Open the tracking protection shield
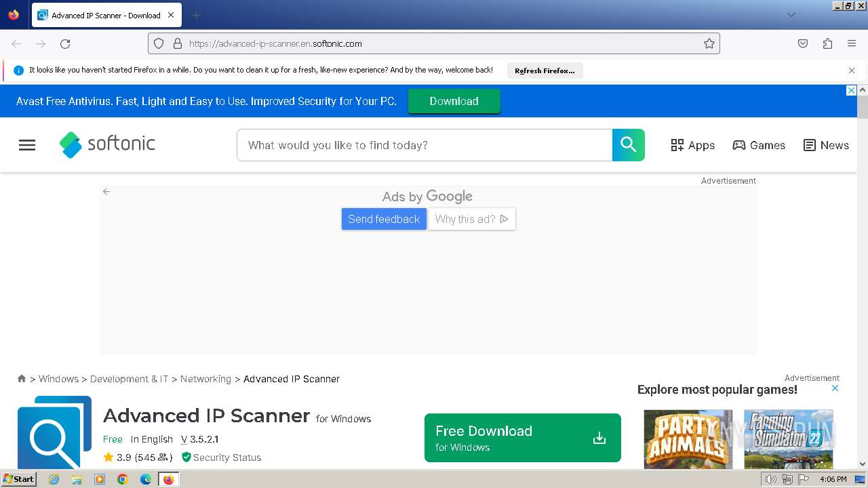Screen dimensions: 868x488 159,43
